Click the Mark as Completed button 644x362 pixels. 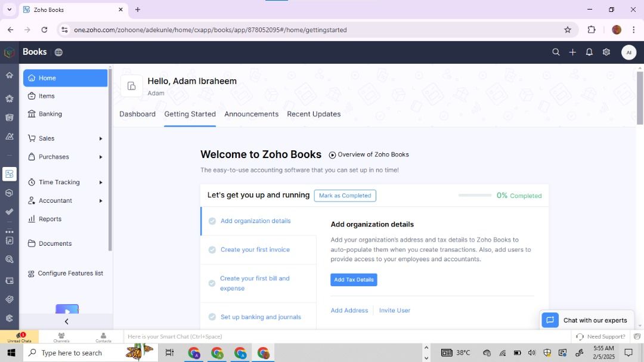pos(345,196)
